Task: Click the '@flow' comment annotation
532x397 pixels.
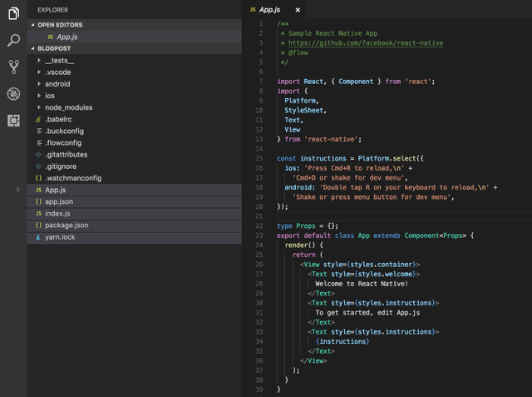Action: (298, 52)
